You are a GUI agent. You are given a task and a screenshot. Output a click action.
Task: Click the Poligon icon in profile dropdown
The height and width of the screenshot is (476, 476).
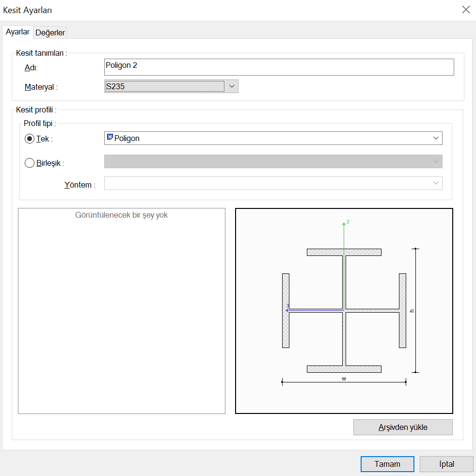(110, 138)
